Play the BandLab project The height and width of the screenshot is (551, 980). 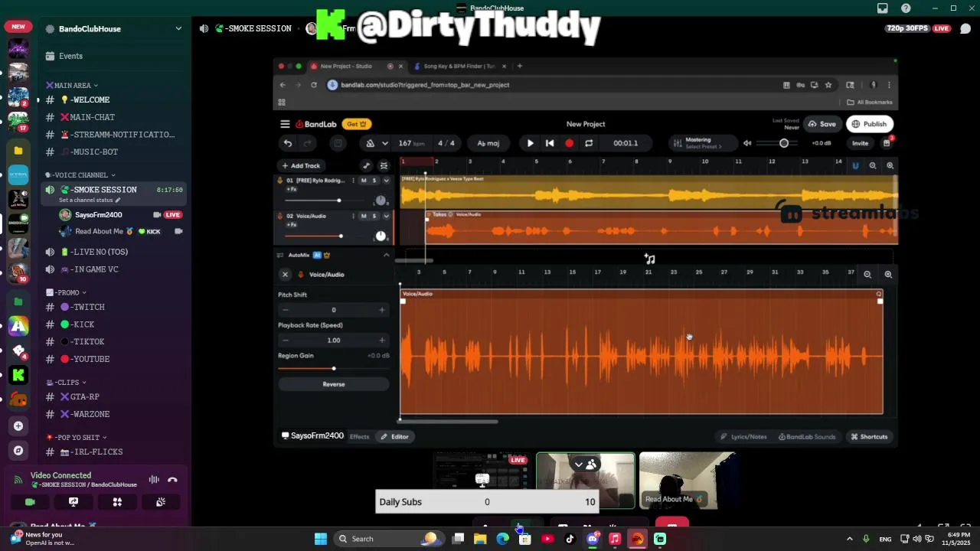530,143
